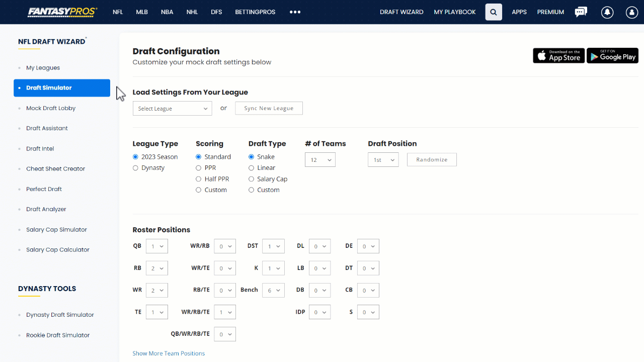Open the DT roster count dropdown
Image resolution: width=644 pixels, height=362 pixels.
point(368,268)
